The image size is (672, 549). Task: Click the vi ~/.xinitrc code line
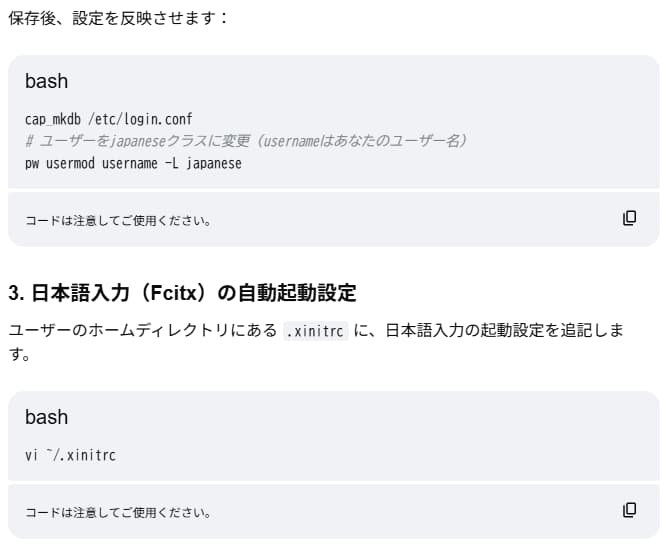(70, 455)
